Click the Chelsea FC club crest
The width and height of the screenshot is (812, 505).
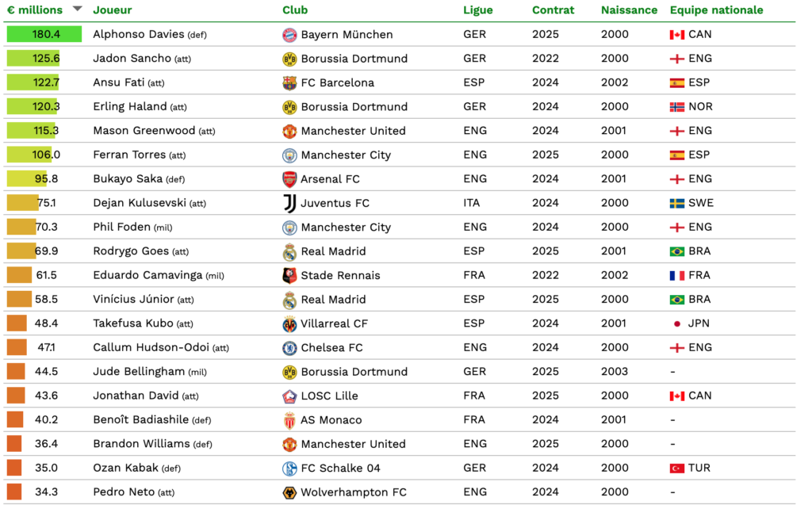(289, 348)
